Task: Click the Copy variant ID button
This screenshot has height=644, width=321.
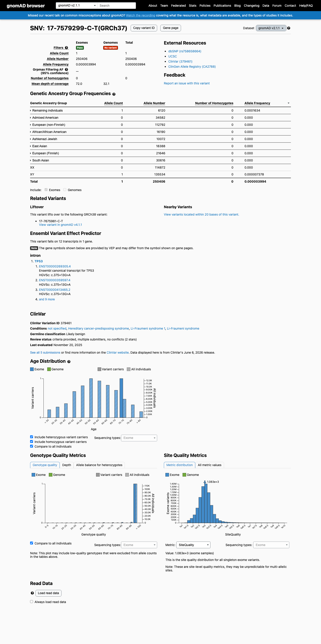Action: click(x=144, y=28)
